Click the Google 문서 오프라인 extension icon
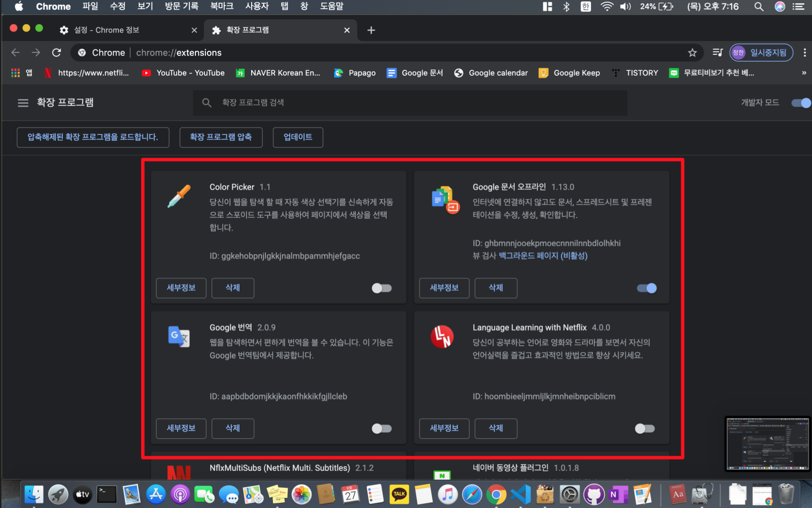 point(445,200)
